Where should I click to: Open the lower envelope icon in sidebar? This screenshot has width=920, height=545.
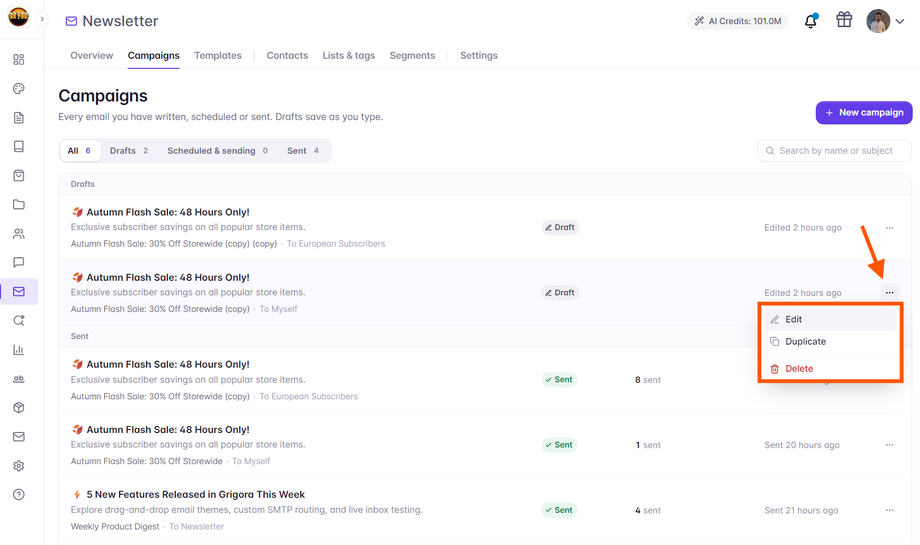[19, 436]
